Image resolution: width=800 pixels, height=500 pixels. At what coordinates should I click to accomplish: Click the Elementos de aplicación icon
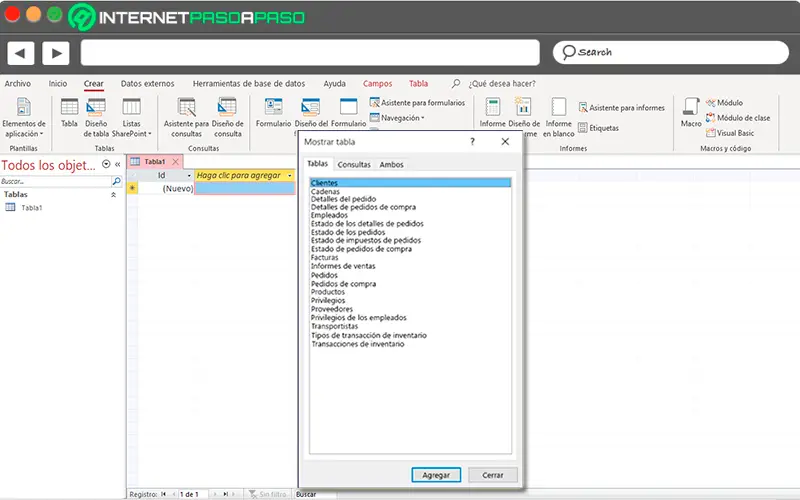tap(23, 107)
